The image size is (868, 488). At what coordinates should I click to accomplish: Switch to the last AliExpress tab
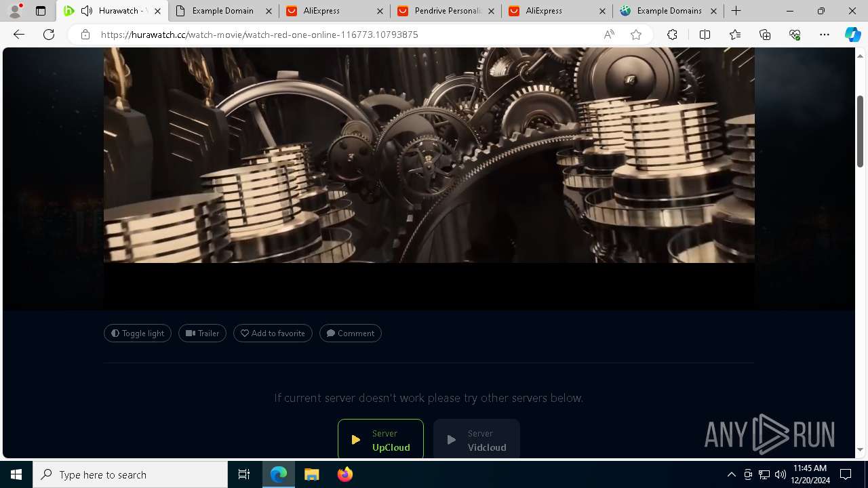[557, 11]
